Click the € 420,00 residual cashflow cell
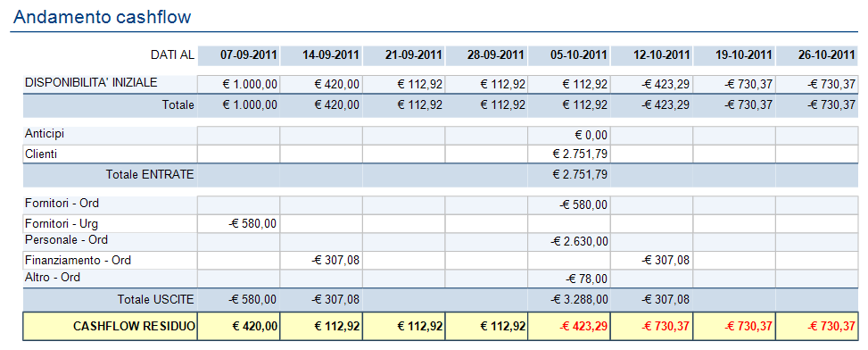Image resolution: width=868 pixels, height=350 pixels. coord(238,327)
